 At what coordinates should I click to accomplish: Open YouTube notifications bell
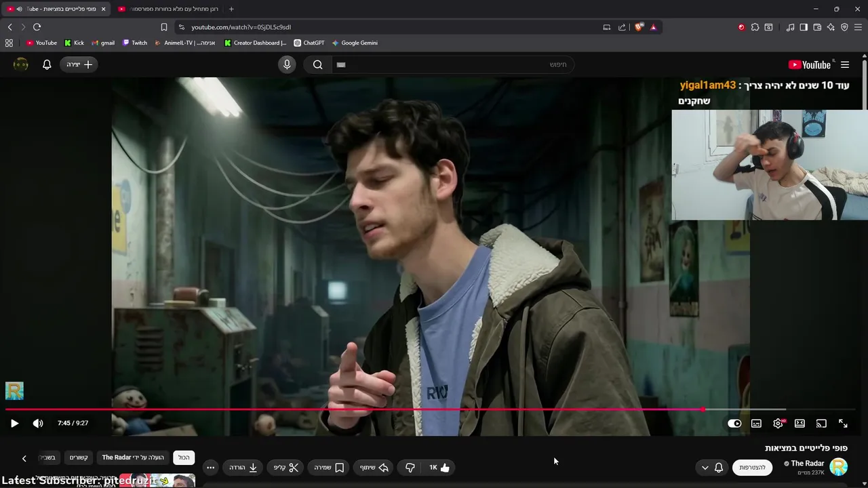[47, 64]
